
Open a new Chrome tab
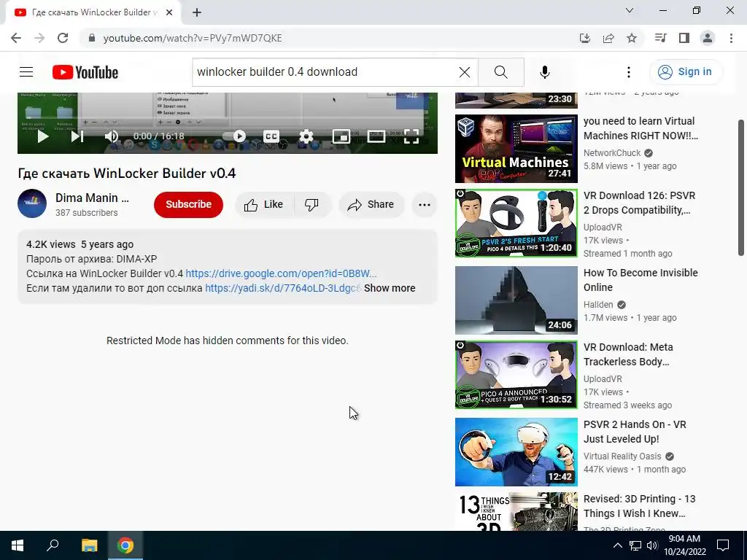coord(197,12)
